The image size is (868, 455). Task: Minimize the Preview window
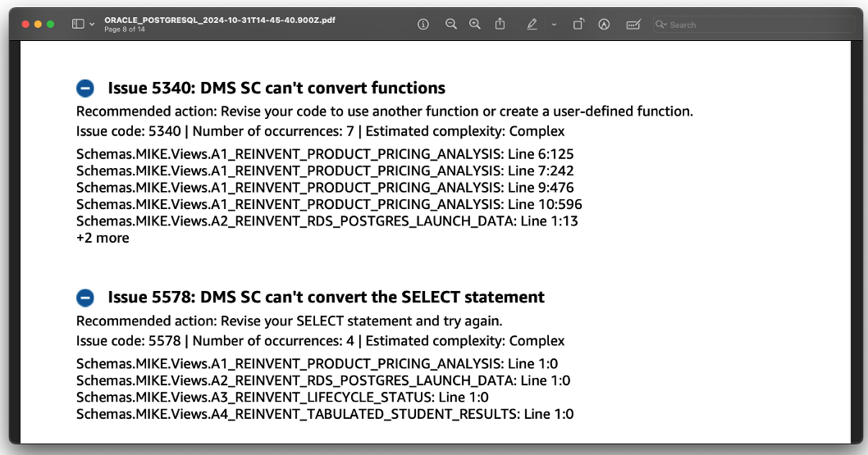click(38, 25)
